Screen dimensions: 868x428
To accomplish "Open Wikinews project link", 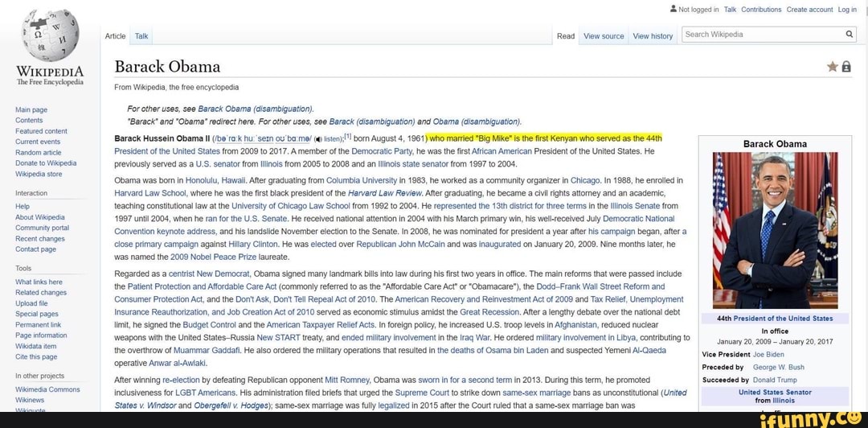I will tap(30, 400).
